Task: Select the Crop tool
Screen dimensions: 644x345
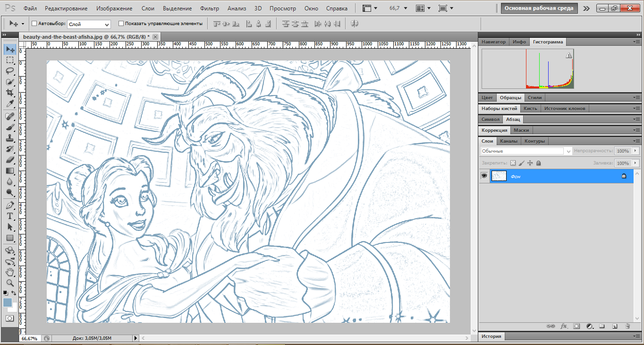Action: [x=9, y=93]
